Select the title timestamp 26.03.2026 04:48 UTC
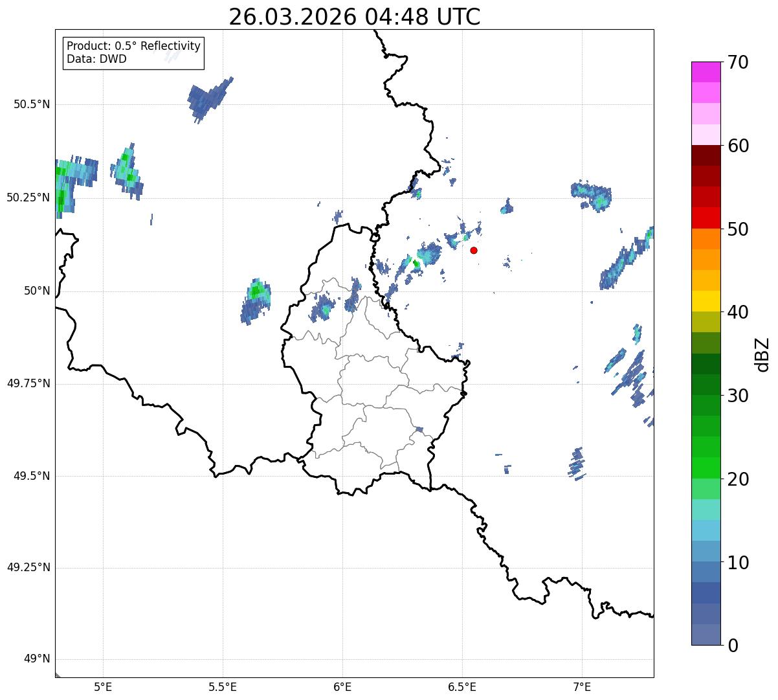The height and width of the screenshot is (700, 778). [354, 17]
